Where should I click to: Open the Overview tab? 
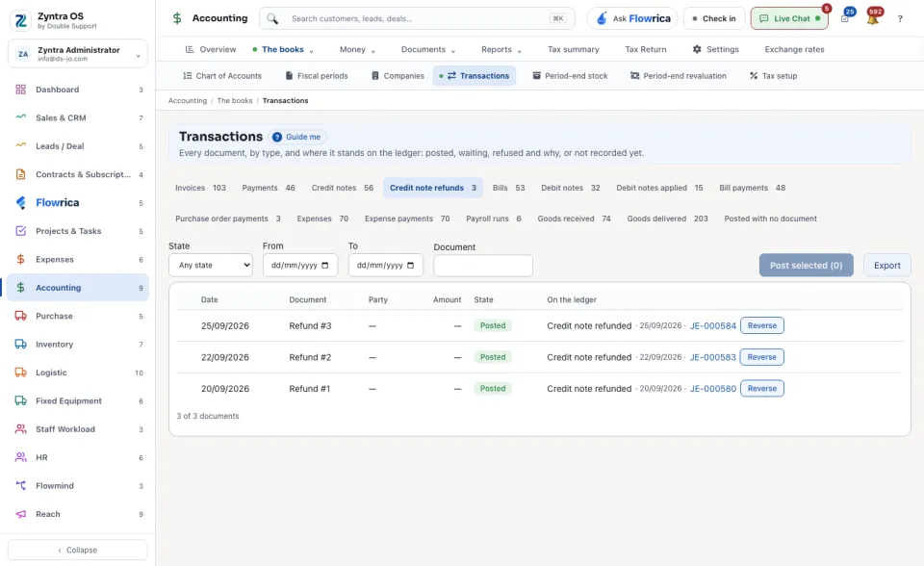(x=211, y=49)
